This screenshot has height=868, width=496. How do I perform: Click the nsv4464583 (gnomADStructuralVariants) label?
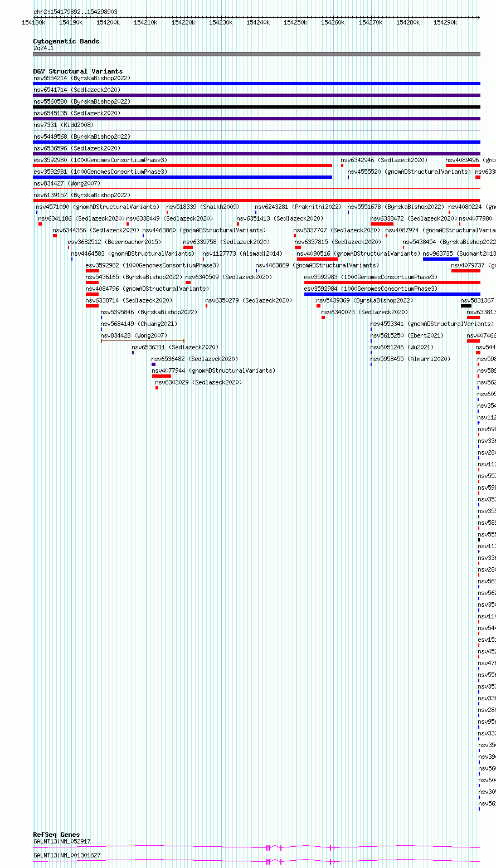[133, 254]
